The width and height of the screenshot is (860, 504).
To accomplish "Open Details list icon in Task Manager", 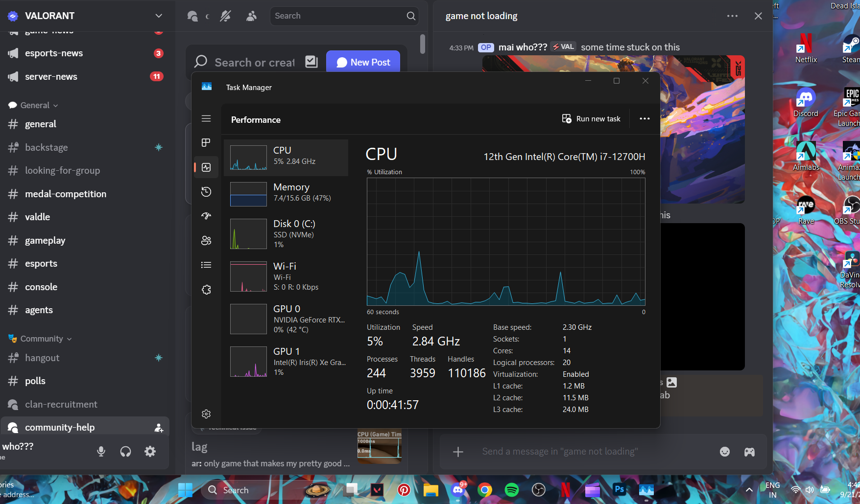I will tap(206, 265).
